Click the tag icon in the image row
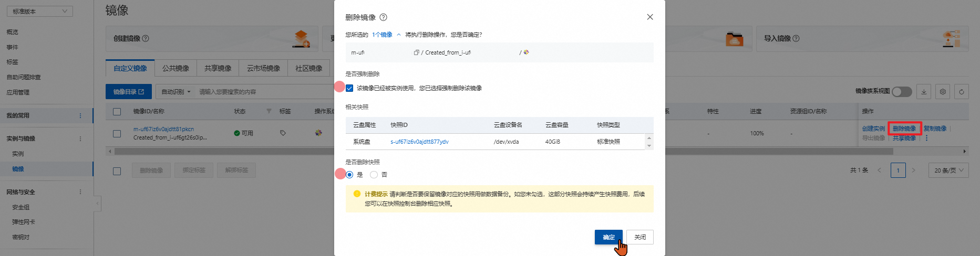Image resolution: width=980 pixels, height=256 pixels. tap(283, 133)
